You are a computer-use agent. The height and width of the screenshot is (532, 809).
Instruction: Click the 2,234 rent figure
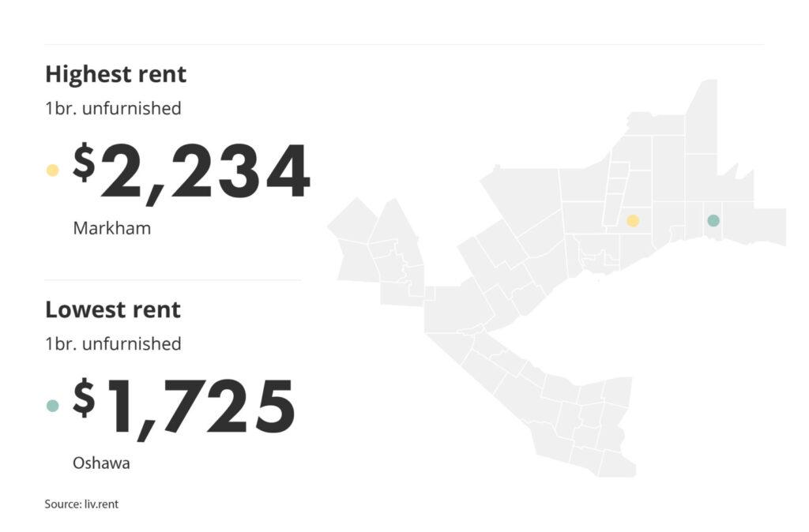(205, 172)
